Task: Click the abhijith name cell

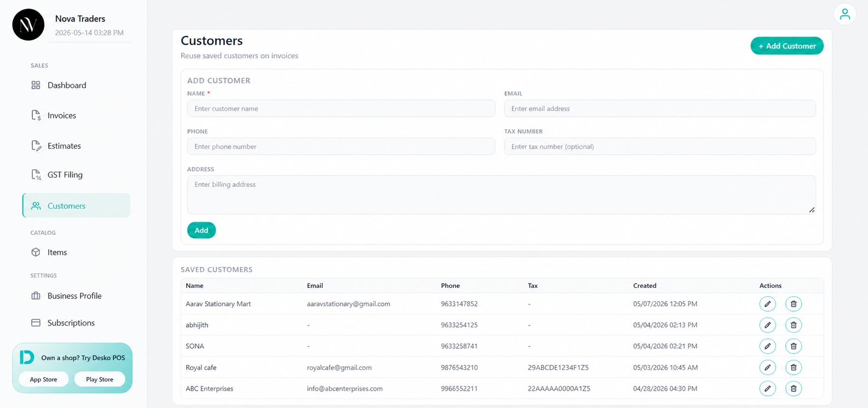Action: coord(197,325)
